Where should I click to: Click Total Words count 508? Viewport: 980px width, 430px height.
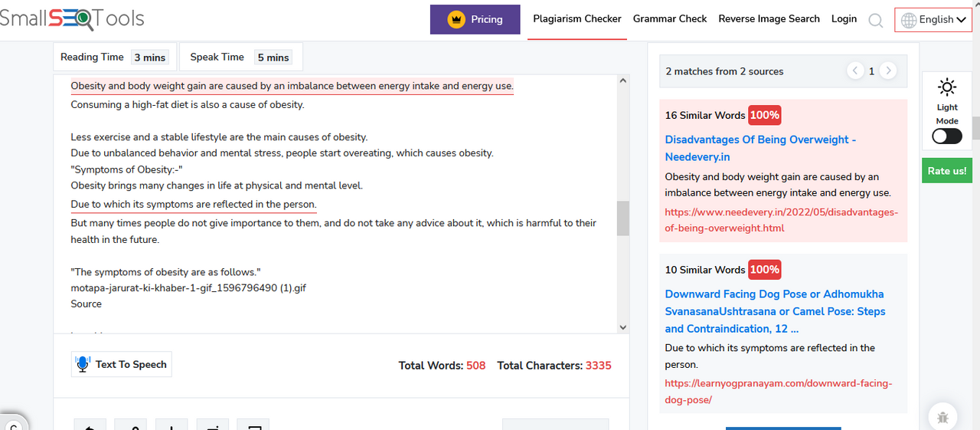pos(475,366)
